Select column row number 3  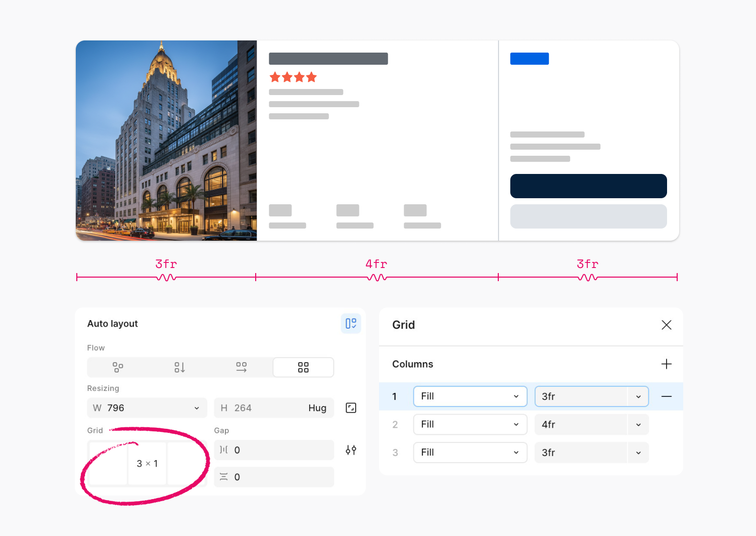coord(395,453)
